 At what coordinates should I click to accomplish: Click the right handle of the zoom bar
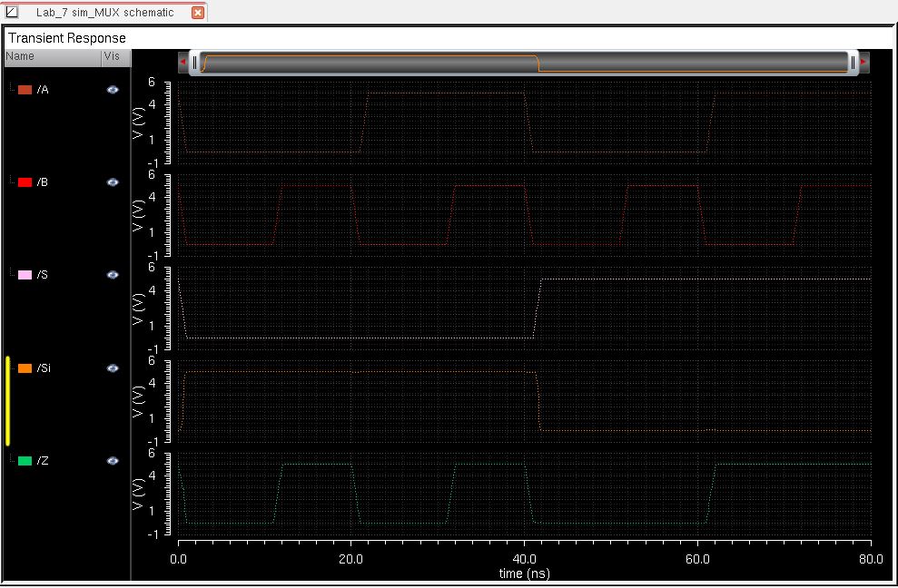[853, 63]
